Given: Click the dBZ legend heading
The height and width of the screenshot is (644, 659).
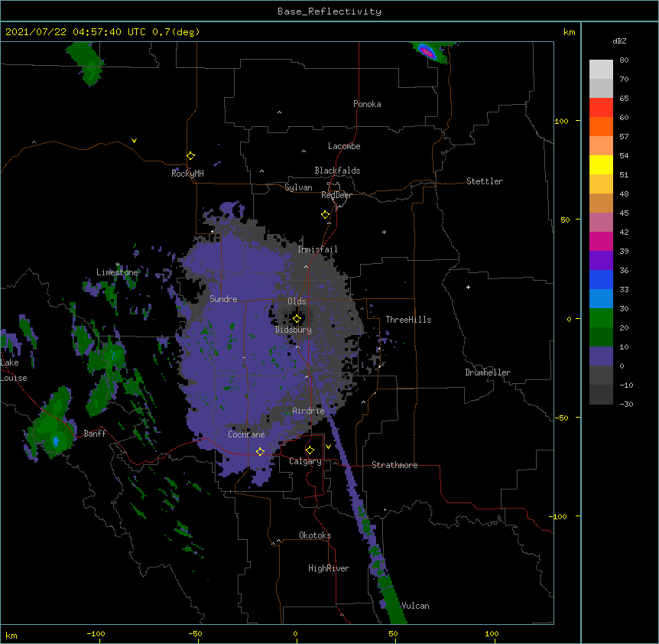Looking at the screenshot, I should pos(619,41).
